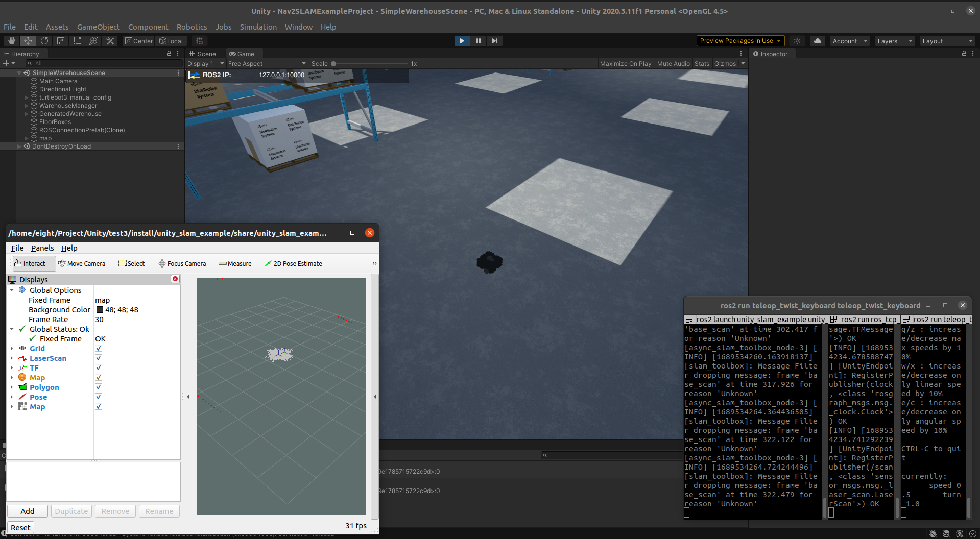Expand WarehouseManager in Hierarchy
Image resolution: width=980 pixels, height=539 pixels.
tap(27, 106)
